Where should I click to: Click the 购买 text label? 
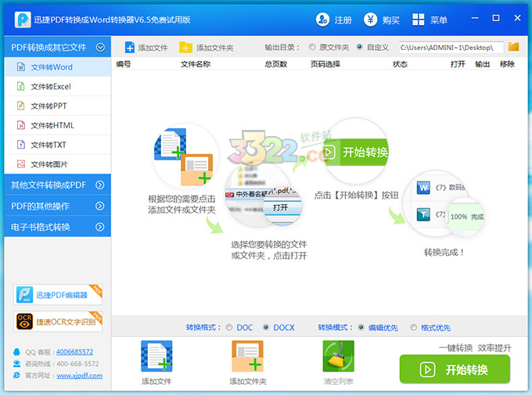[x=391, y=20]
